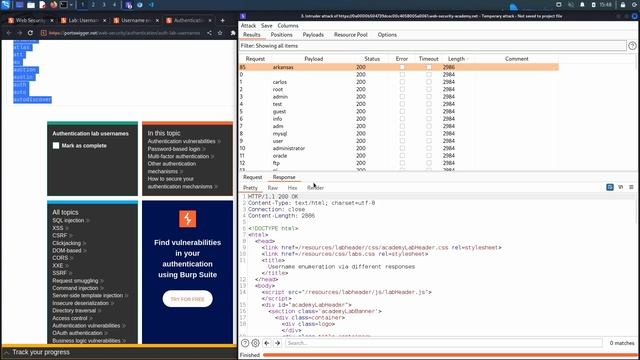The width and height of the screenshot is (640, 360).
Task: Open the Attack menu
Action: pos(248,25)
